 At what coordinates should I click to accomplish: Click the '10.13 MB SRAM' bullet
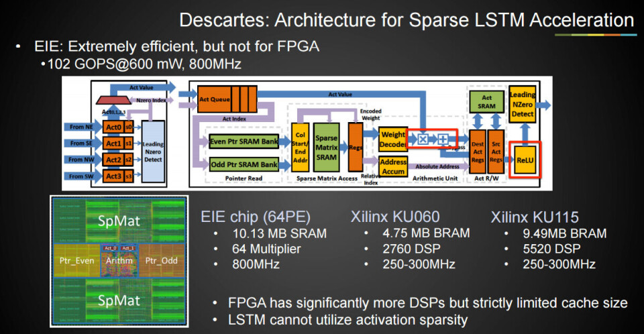pos(279,233)
